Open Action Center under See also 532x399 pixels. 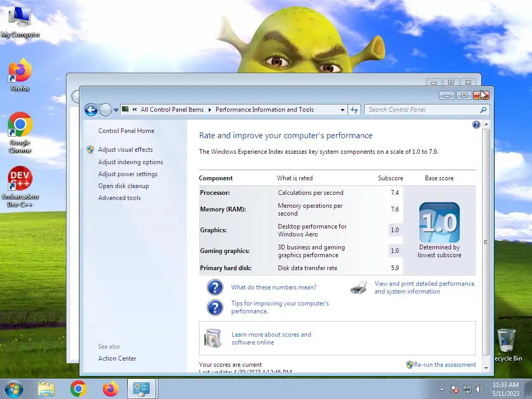[x=117, y=358]
